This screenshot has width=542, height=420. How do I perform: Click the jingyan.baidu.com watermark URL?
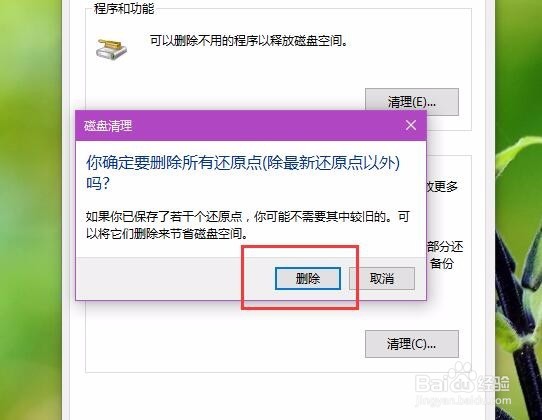click(x=463, y=401)
